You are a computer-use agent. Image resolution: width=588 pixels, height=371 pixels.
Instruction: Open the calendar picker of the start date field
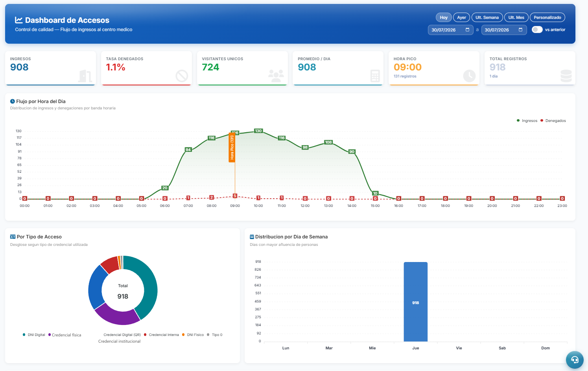(467, 30)
